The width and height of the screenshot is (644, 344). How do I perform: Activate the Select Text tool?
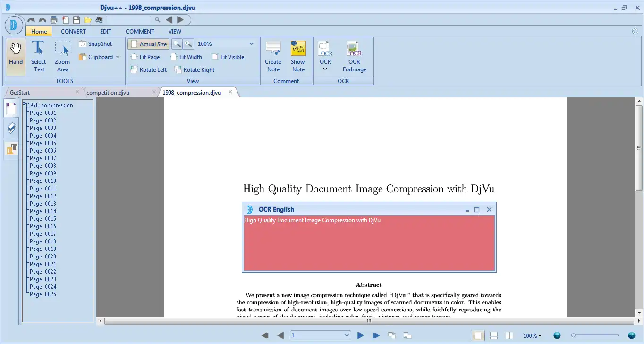click(x=39, y=57)
